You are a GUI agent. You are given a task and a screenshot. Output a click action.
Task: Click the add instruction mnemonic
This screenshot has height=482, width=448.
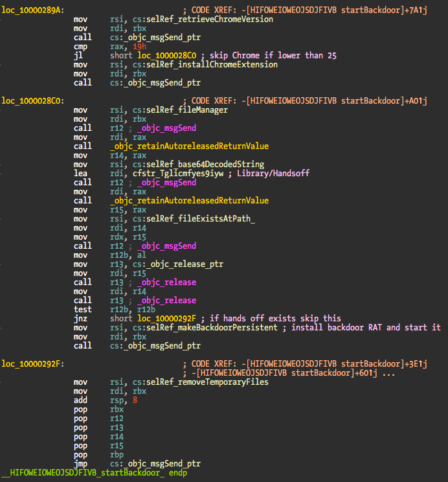click(80, 400)
